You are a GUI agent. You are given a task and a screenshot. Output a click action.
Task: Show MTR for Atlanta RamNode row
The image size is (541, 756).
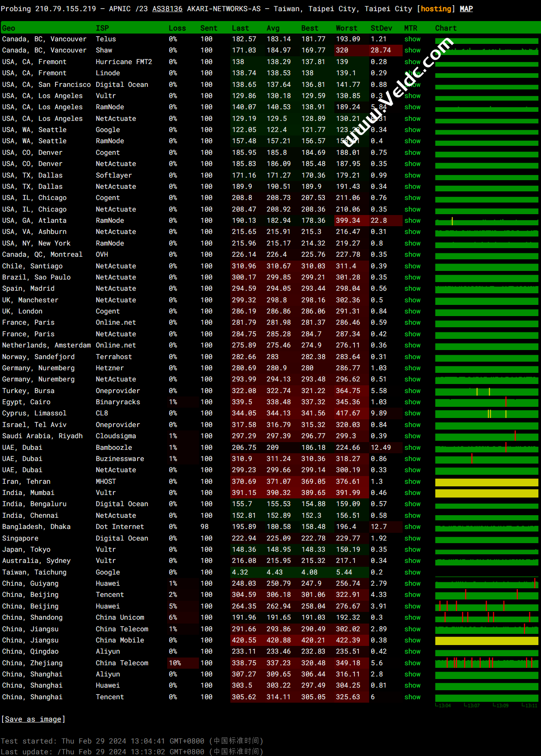[x=412, y=221]
